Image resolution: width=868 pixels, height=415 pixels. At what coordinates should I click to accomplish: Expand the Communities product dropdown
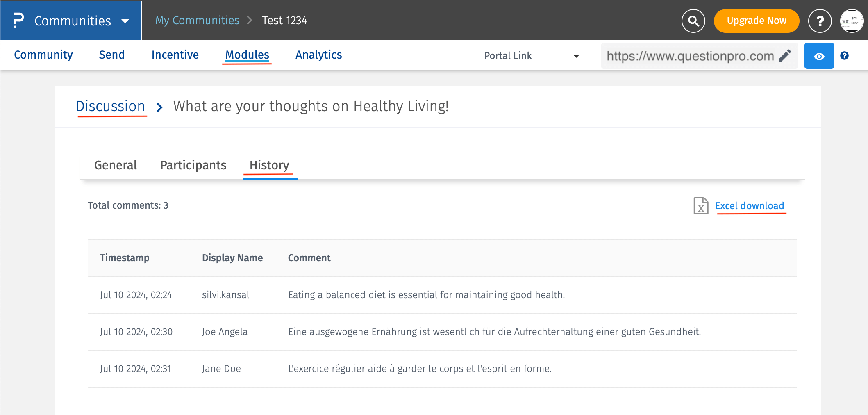[x=125, y=21]
